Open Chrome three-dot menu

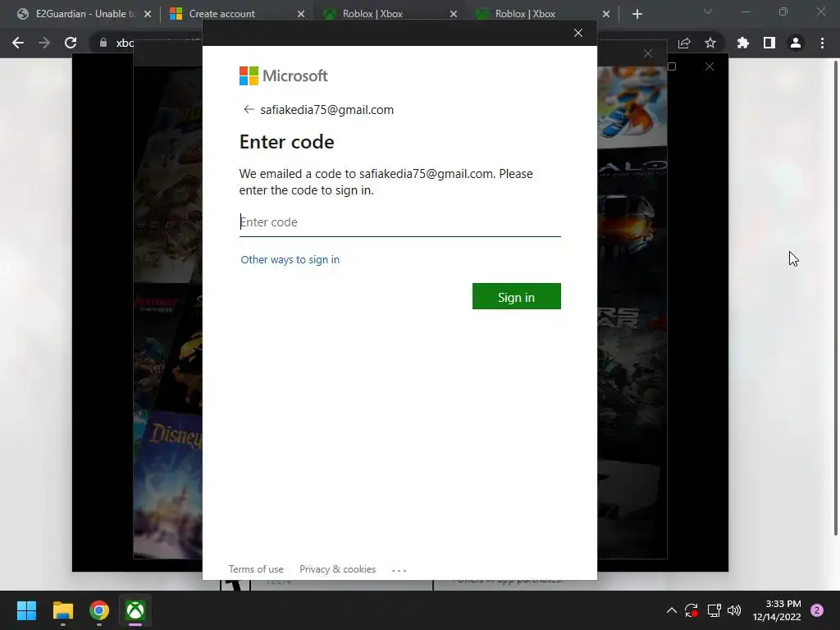(822, 43)
